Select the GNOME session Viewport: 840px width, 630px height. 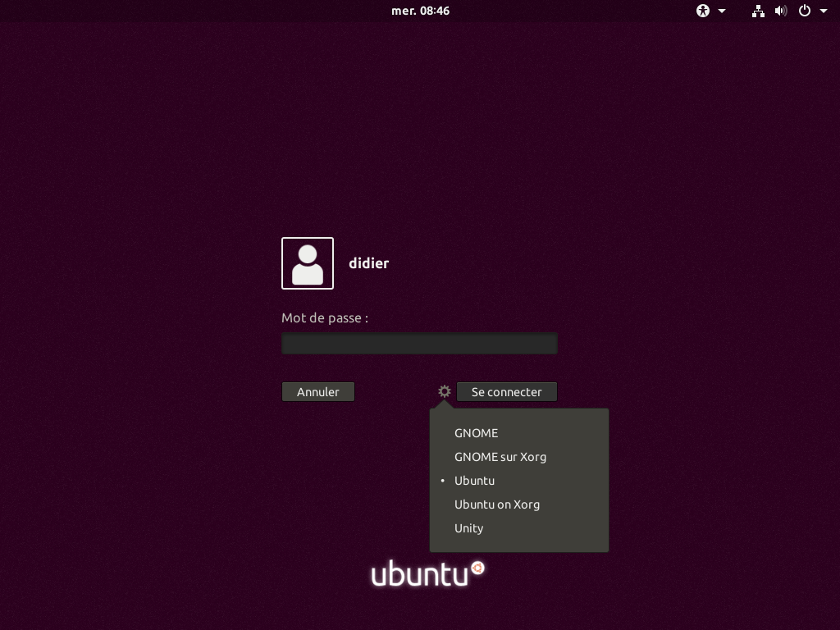pyautogui.click(x=519, y=433)
